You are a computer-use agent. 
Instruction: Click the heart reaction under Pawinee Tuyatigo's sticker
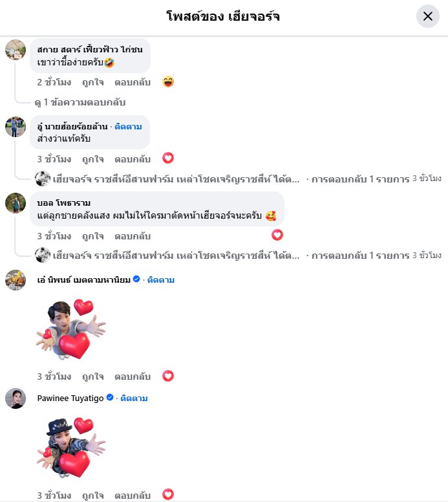click(x=168, y=494)
